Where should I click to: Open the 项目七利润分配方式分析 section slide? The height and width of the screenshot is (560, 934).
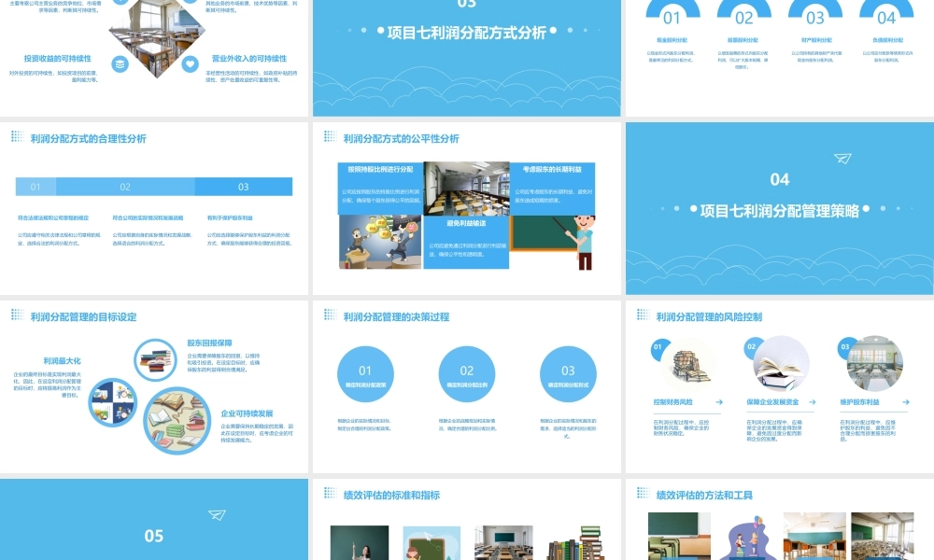pyautogui.click(x=466, y=58)
